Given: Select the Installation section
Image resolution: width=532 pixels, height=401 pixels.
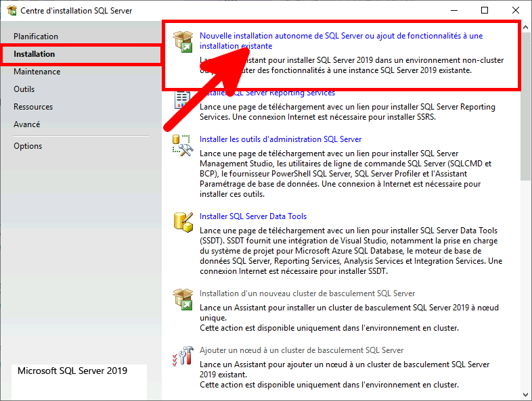Looking at the screenshot, I should (81, 54).
